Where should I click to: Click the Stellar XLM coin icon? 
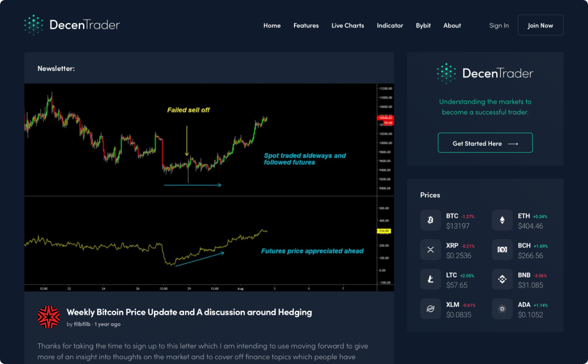[430, 309]
